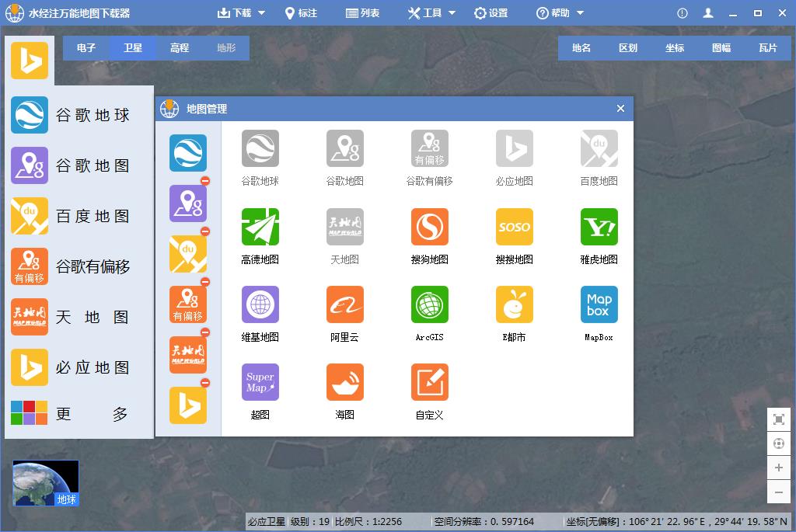Remove 谷歌地图 via its red minus badge

[x=205, y=181]
